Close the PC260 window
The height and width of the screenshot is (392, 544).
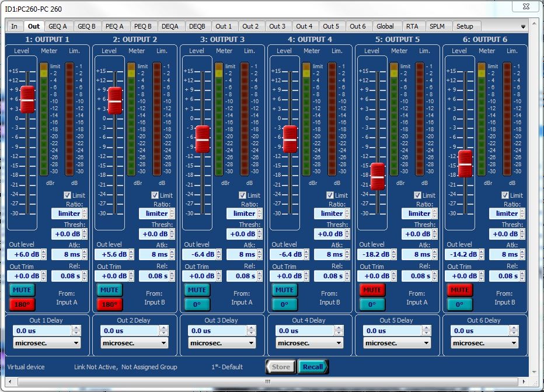coord(526,6)
